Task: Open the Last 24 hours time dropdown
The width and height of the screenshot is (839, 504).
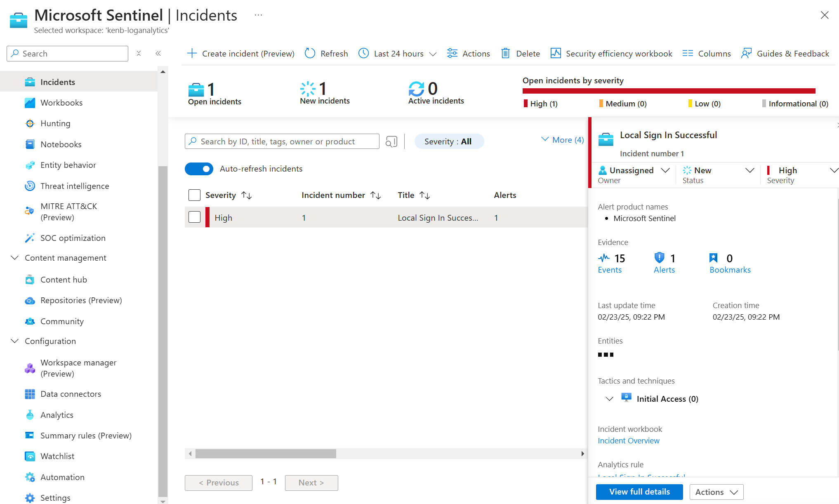Action: [x=397, y=54]
